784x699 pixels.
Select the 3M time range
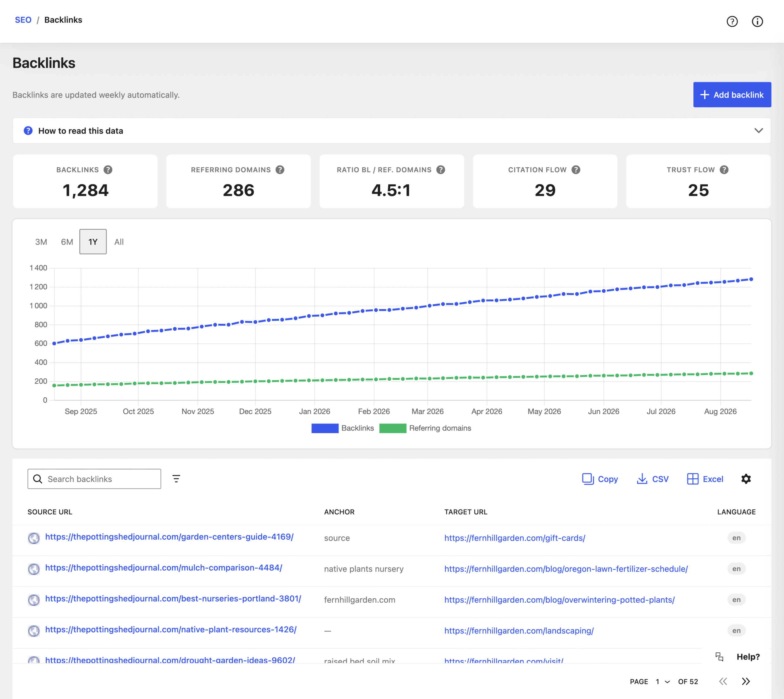pos(41,242)
